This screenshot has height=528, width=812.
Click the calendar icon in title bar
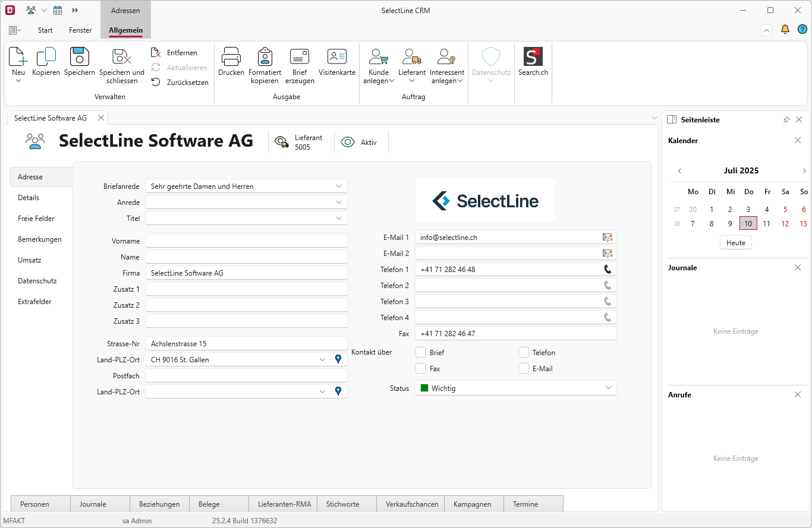pyautogui.click(x=58, y=10)
